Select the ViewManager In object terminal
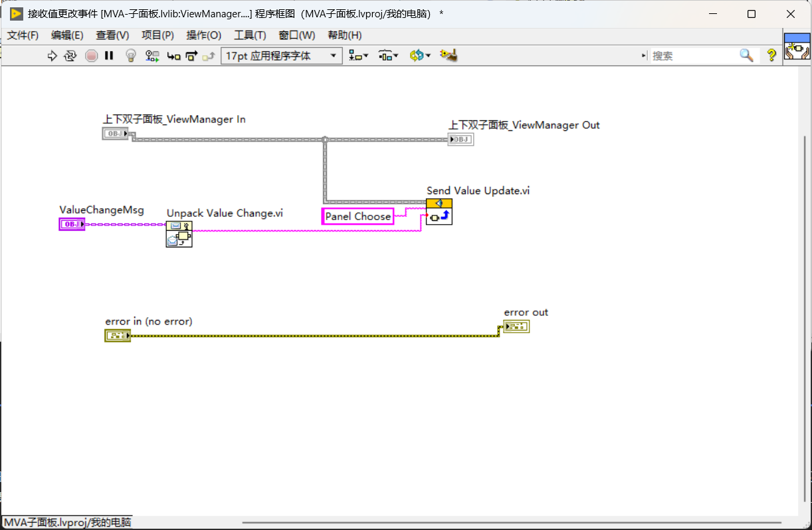The height and width of the screenshot is (530, 812). (115, 134)
